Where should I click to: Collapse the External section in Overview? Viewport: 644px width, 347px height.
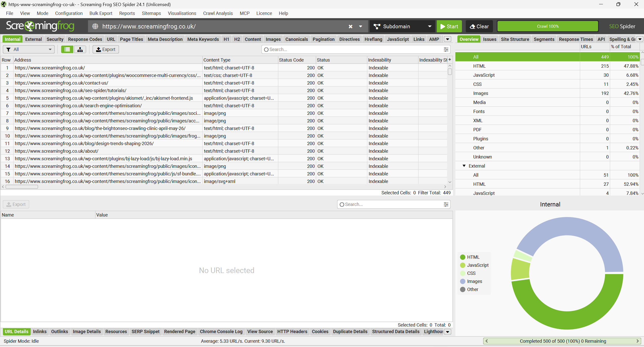(x=464, y=166)
